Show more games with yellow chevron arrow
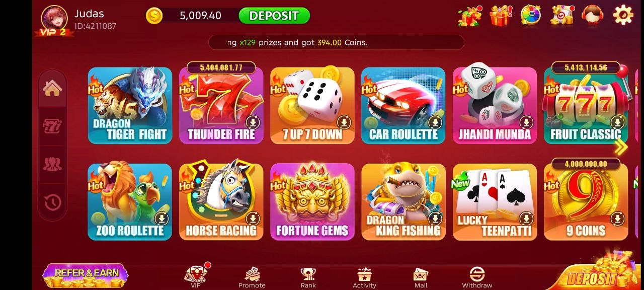644x290 pixels. [x=621, y=147]
